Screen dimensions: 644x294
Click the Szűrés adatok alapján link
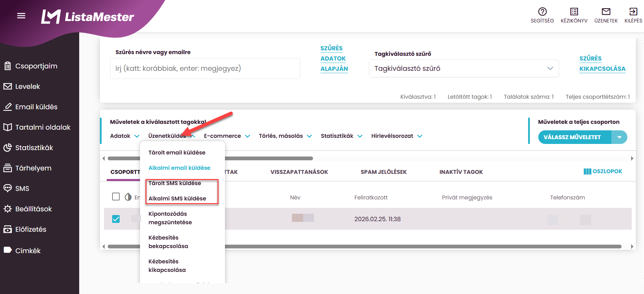click(334, 59)
